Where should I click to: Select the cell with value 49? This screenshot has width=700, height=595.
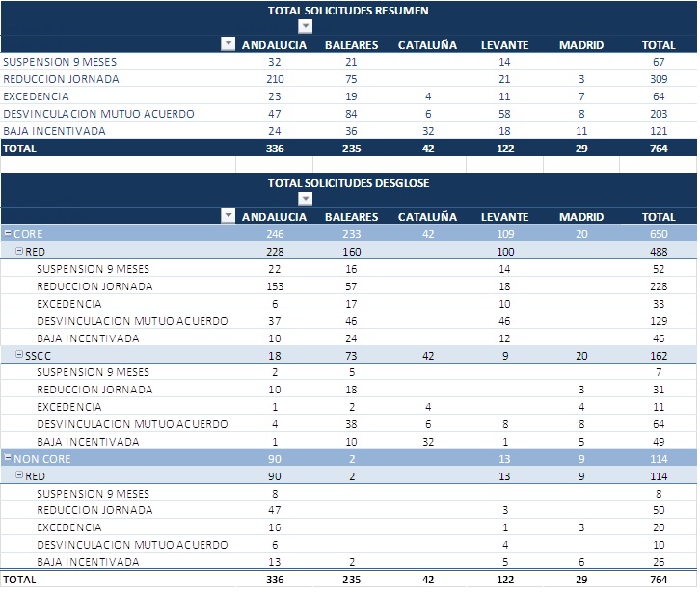(659, 442)
